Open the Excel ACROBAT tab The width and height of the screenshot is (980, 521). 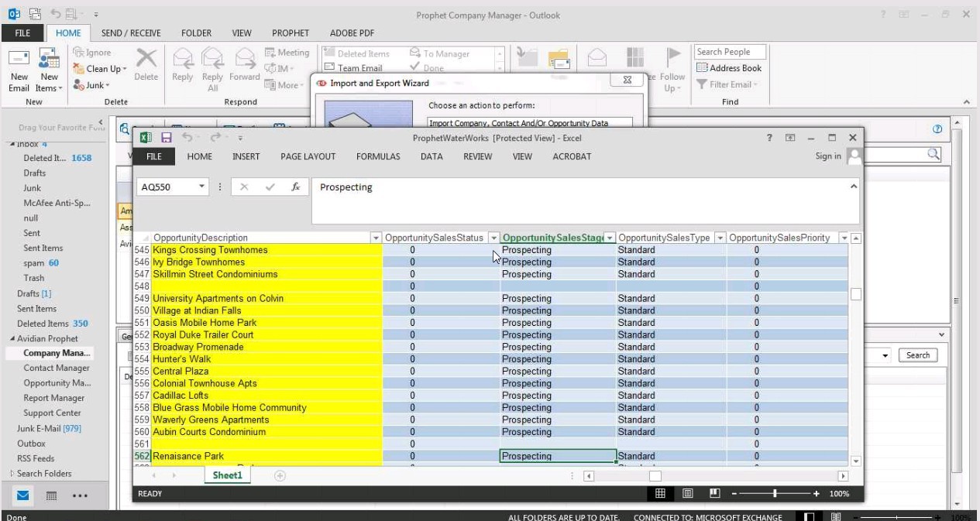(x=572, y=156)
